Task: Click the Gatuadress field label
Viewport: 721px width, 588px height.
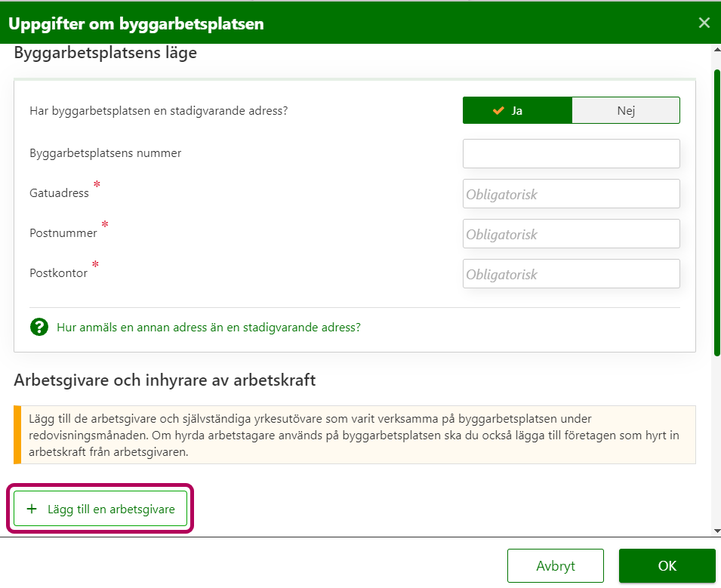Action: pyautogui.click(x=59, y=193)
